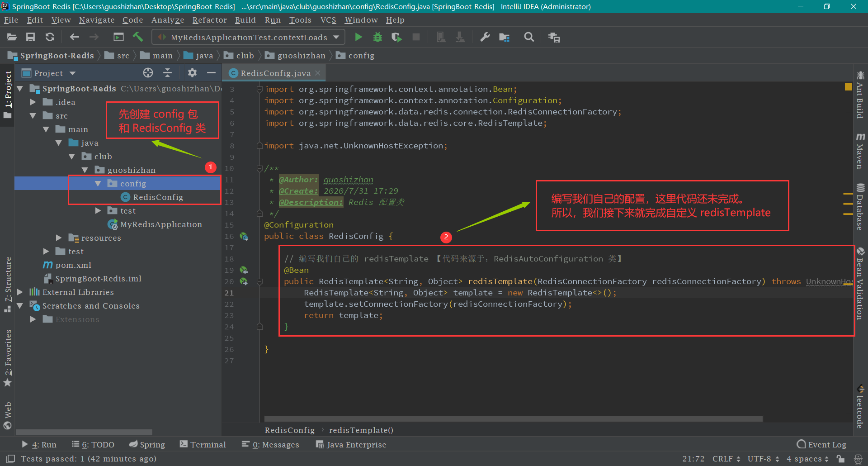Click the Build project hammer icon
The height and width of the screenshot is (466, 868).
138,37
